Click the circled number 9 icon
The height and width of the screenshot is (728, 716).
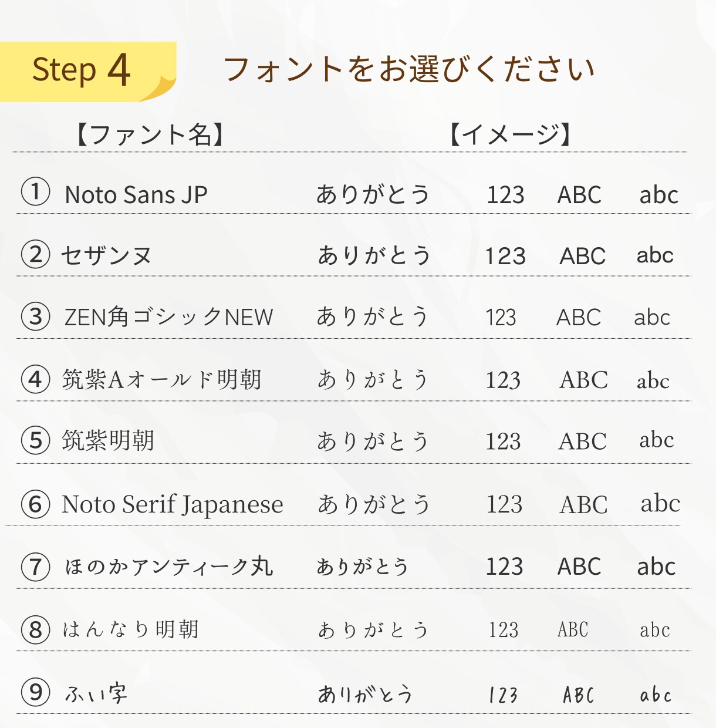coord(35,692)
